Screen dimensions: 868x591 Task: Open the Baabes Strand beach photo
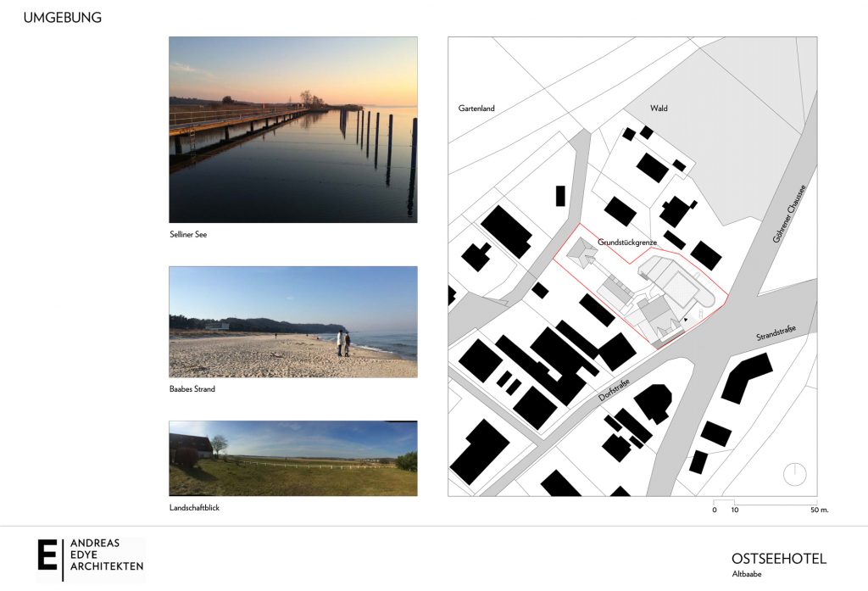(x=292, y=322)
